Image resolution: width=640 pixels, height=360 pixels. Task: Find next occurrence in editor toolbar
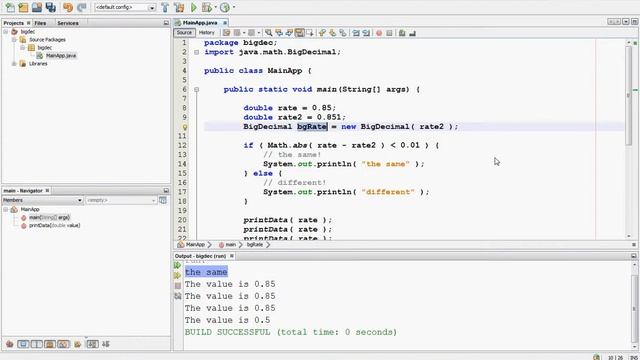(x=289, y=33)
